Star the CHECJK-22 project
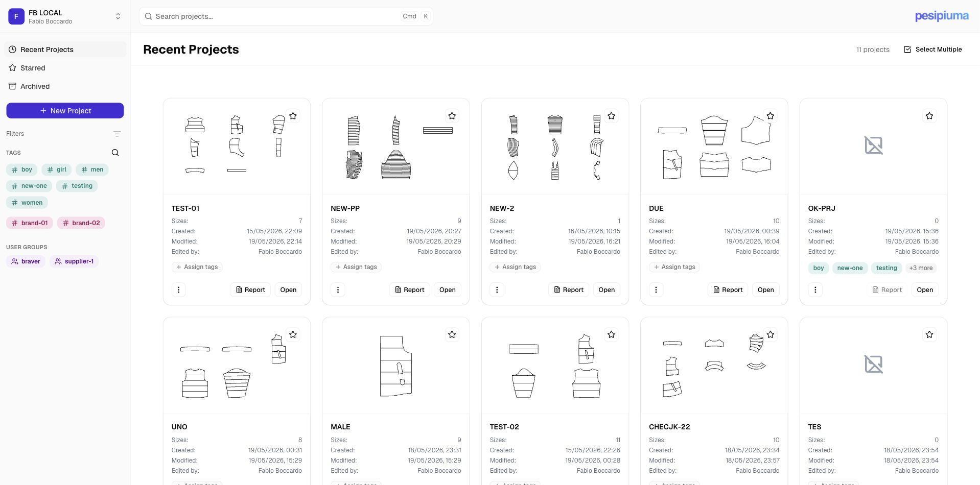The height and width of the screenshot is (485, 980). pos(771,334)
